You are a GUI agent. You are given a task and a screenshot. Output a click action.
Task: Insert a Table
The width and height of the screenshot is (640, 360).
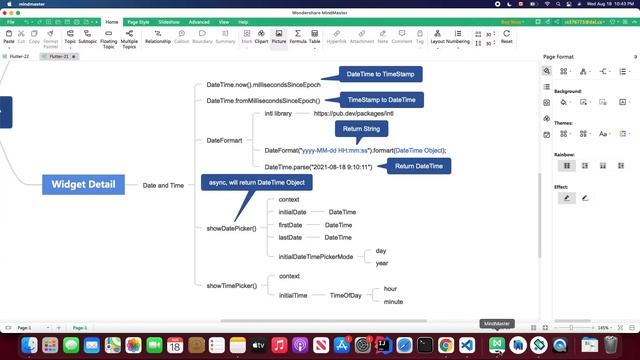[x=314, y=36]
